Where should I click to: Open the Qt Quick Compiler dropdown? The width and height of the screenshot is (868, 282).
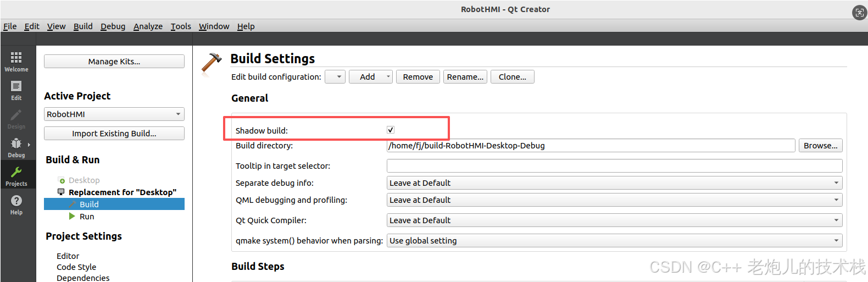coord(614,220)
